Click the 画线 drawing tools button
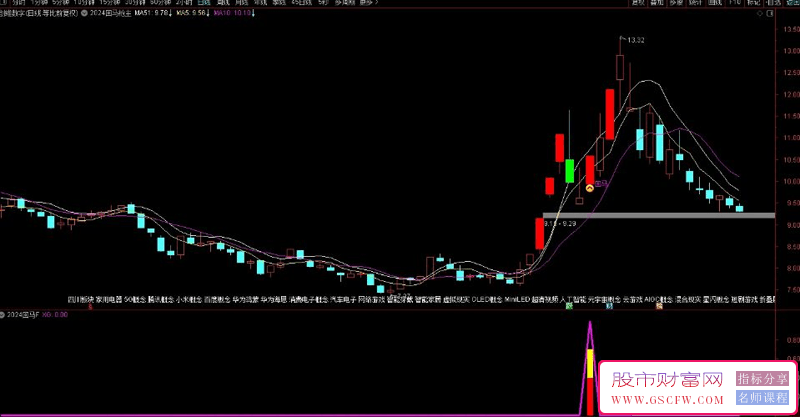The height and width of the screenshot is (417, 800). 715,3
